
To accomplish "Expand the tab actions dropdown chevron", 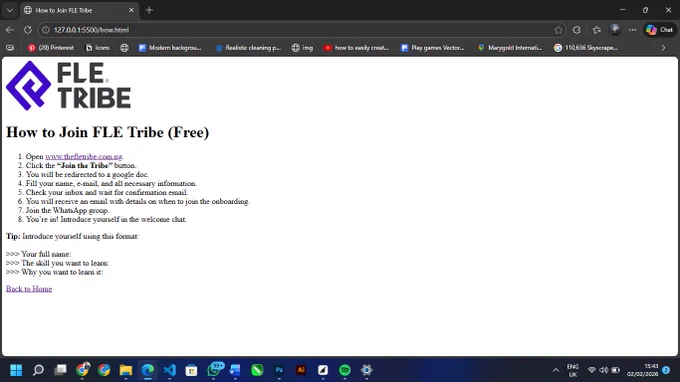I will (x=10, y=10).
